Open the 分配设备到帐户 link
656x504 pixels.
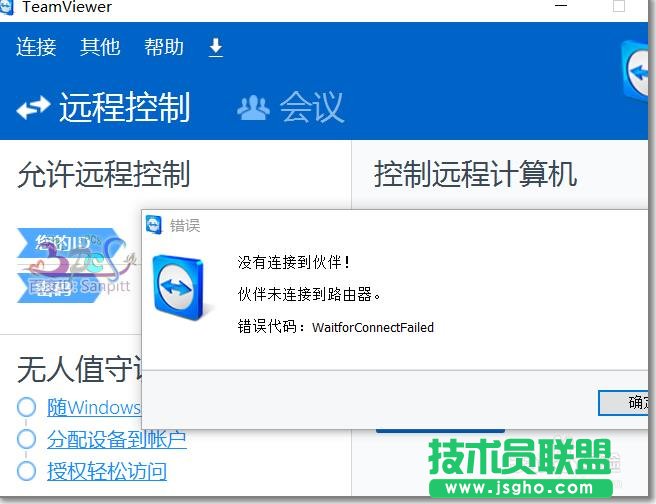coord(117,440)
